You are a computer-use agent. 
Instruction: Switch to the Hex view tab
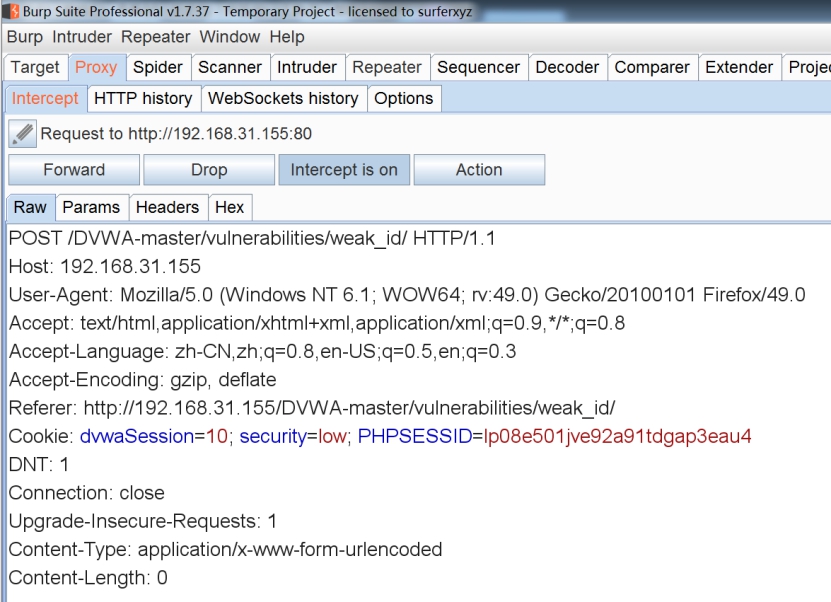[229, 207]
